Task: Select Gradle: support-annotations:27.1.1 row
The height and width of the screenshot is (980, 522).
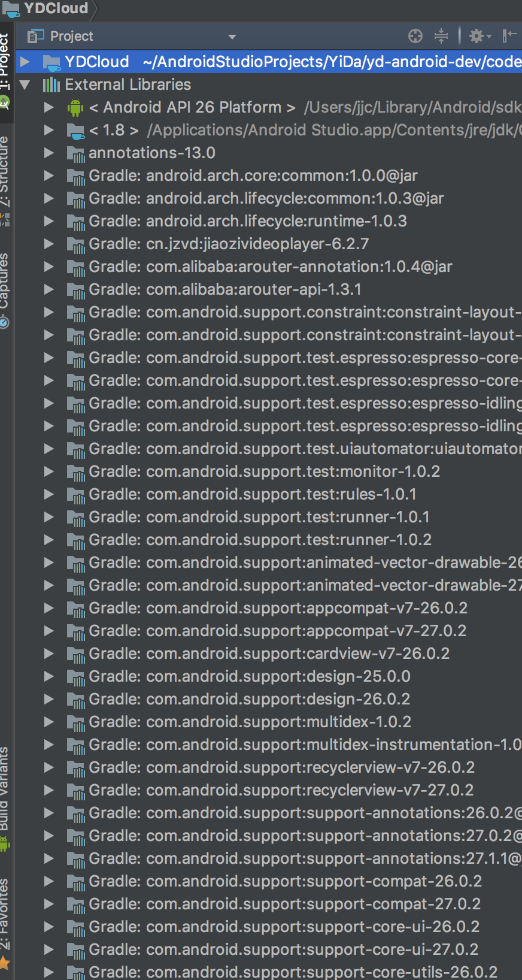Action: tap(269, 858)
